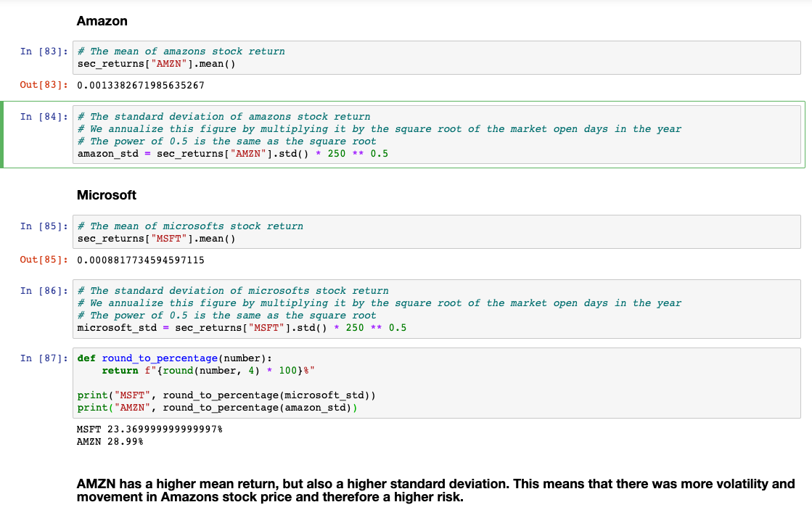
Task: Click the Amazon markdown heading
Action: [102, 21]
